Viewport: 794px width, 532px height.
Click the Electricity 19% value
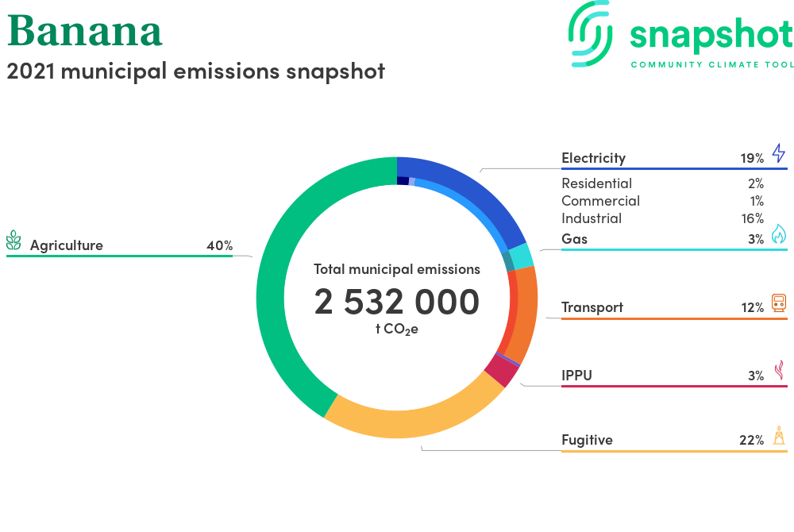point(752,159)
